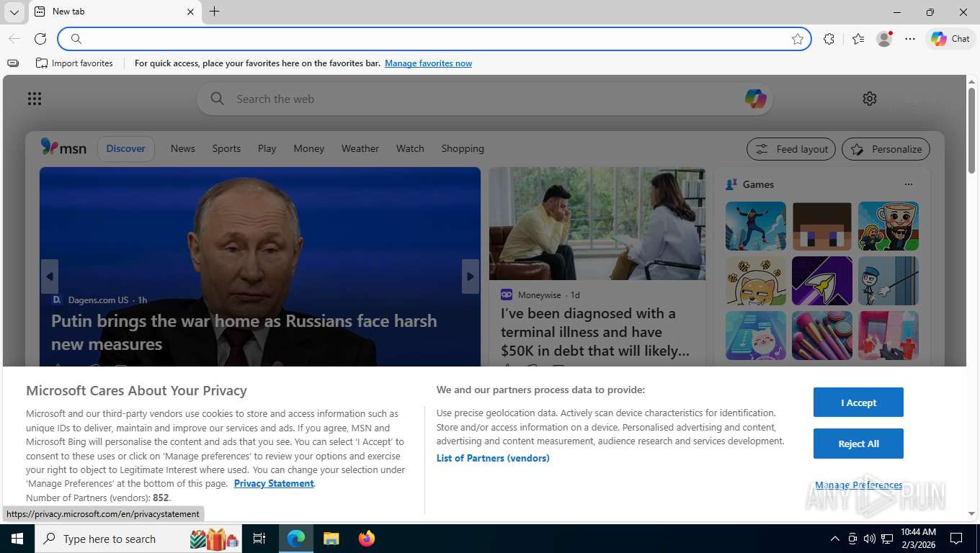Screen dimensions: 980x553
Task: Open the terminal illness $50K debt headline
Action: click(x=595, y=332)
